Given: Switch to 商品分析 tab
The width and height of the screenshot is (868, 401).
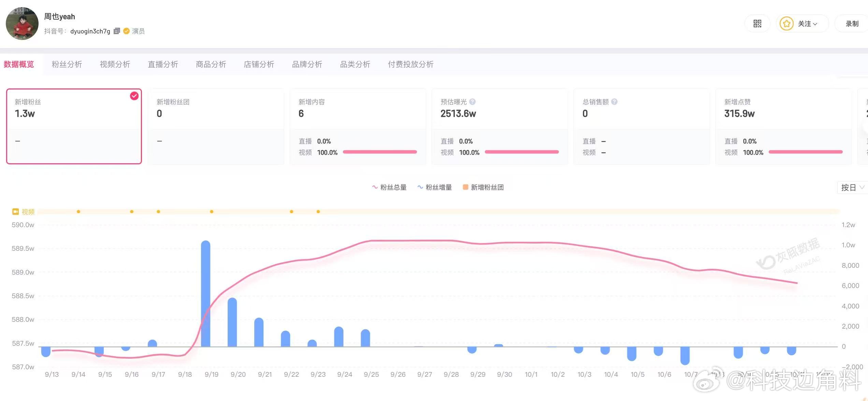Looking at the screenshot, I should pos(211,64).
